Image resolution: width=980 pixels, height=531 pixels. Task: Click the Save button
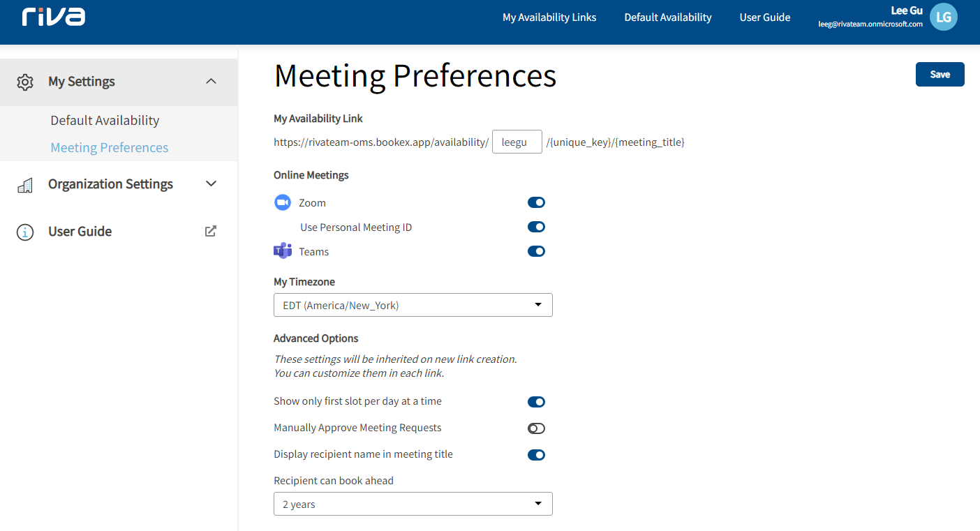[x=940, y=75]
